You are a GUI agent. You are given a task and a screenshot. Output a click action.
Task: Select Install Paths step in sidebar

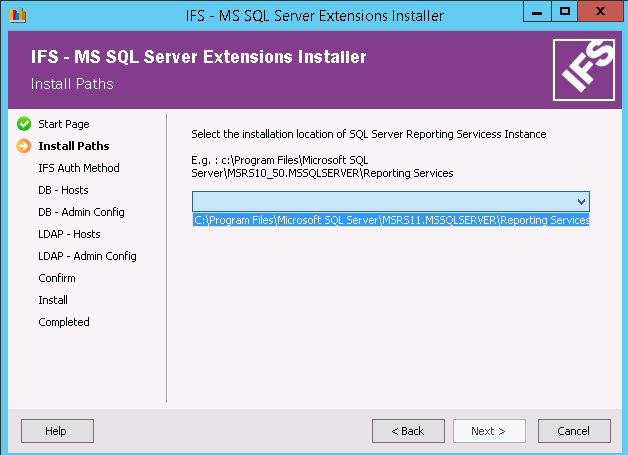tap(73, 146)
